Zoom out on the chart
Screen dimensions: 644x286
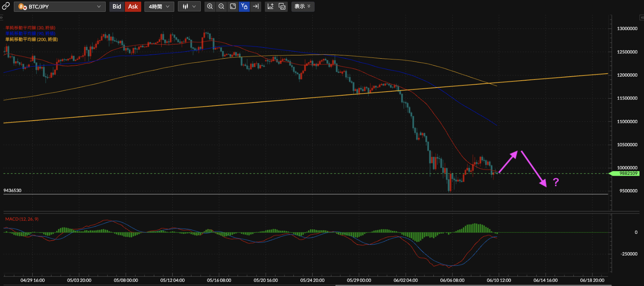point(221,7)
